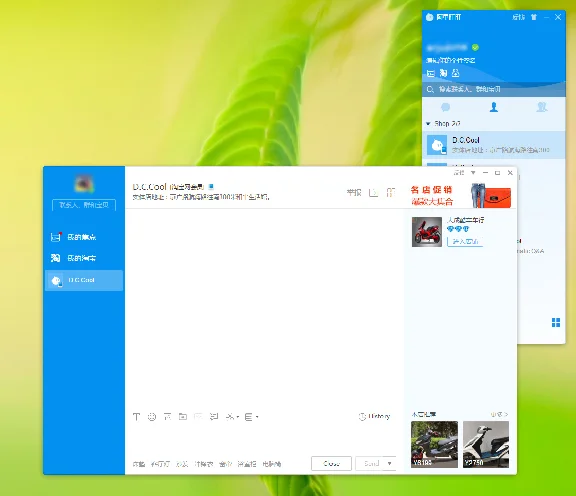The width and height of the screenshot is (576, 496).
Task: Open the groups tab with two people
Action: click(x=542, y=107)
